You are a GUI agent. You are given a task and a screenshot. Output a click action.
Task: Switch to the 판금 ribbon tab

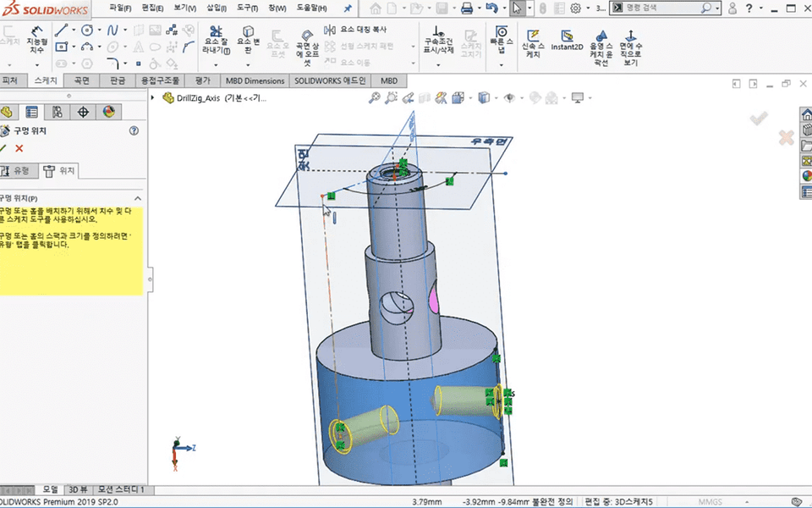(118, 80)
